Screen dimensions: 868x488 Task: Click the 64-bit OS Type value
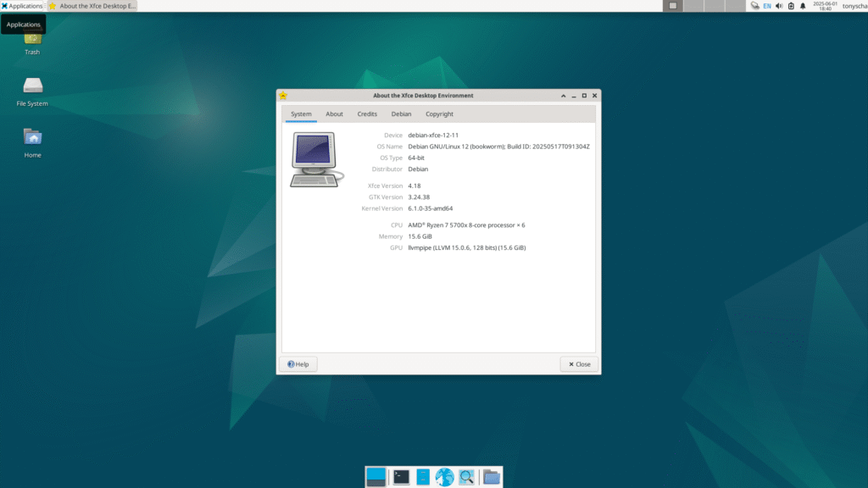coord(416,158)
